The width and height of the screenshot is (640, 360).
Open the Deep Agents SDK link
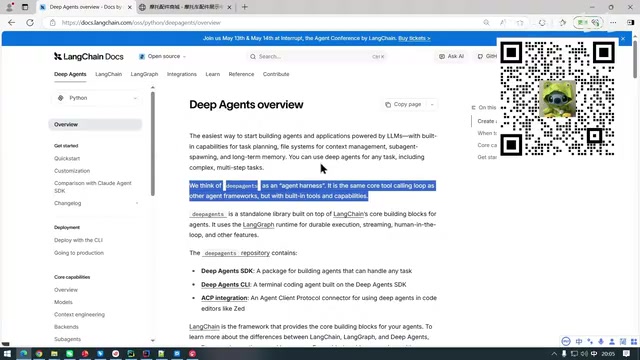pos(227,271)
